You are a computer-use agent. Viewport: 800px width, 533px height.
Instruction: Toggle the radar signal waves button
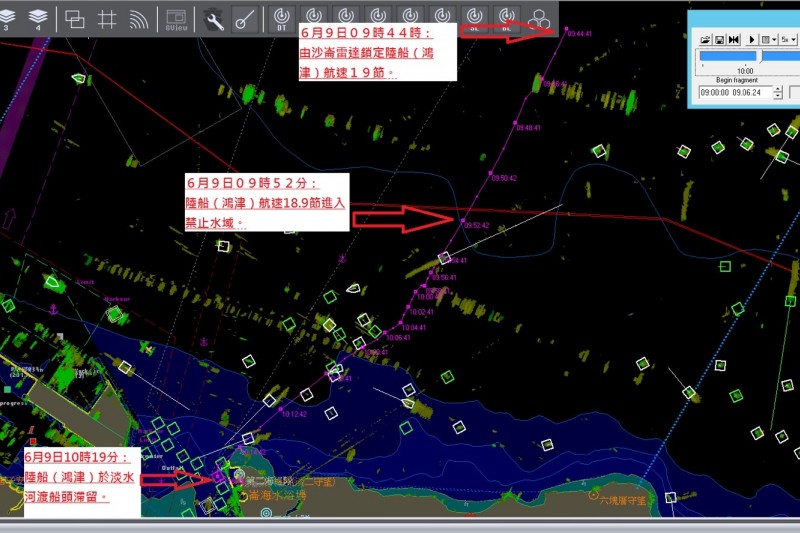pos(139,18)
